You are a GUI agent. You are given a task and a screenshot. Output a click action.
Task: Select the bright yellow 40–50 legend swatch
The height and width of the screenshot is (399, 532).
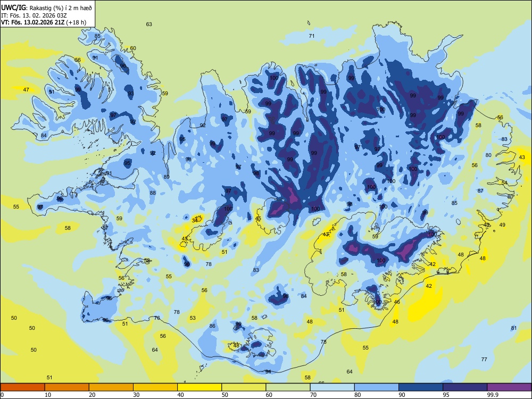point(199,387)
